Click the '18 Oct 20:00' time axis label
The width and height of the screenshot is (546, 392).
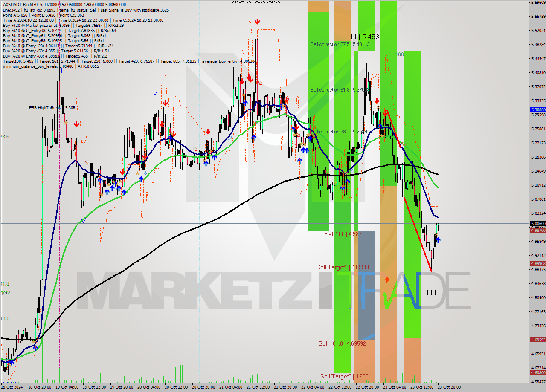click(40, 387)
